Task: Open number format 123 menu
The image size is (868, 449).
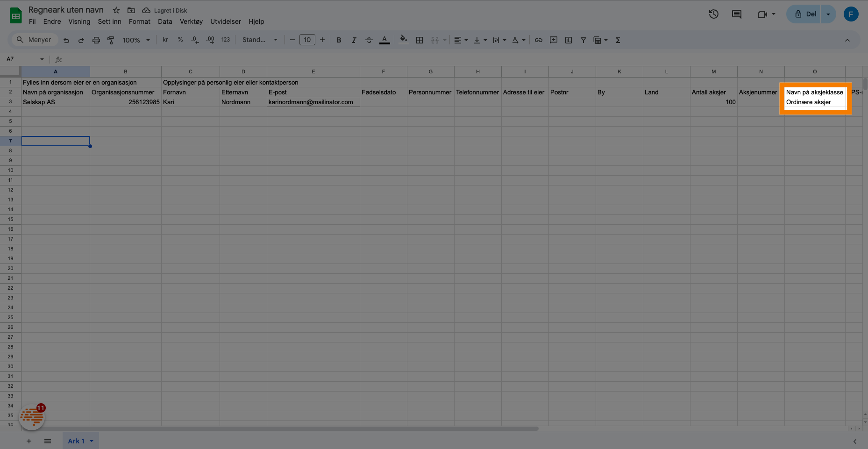Action: click(x=226, y=40)
